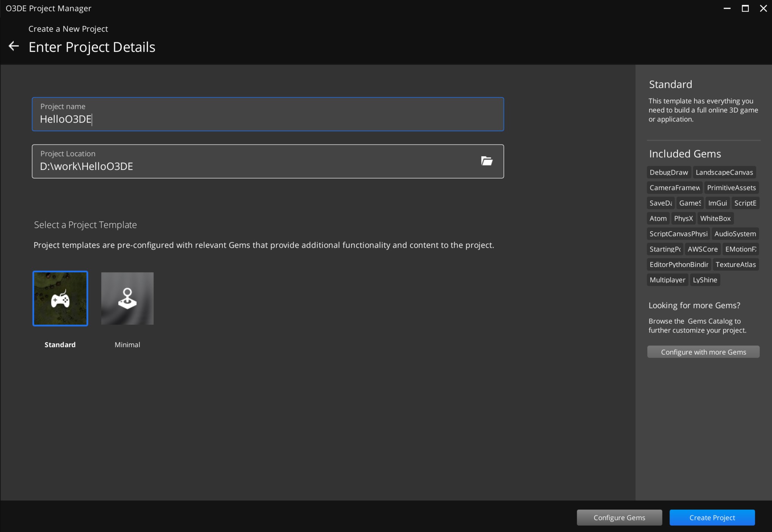Click the LandscapeCanvas gem tag
This screenshot has height=532, width=772.
(x=724, y=172)
